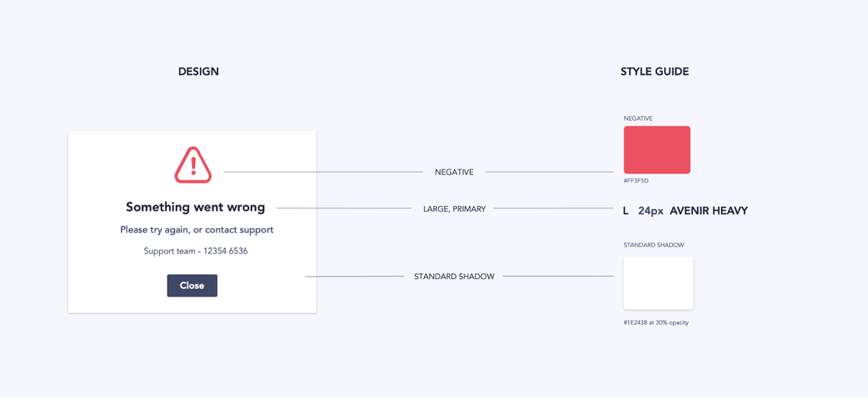The image size is (868, 397).
Task: Click the 'L' size indicator in style guide
Action: pos(626,211)
